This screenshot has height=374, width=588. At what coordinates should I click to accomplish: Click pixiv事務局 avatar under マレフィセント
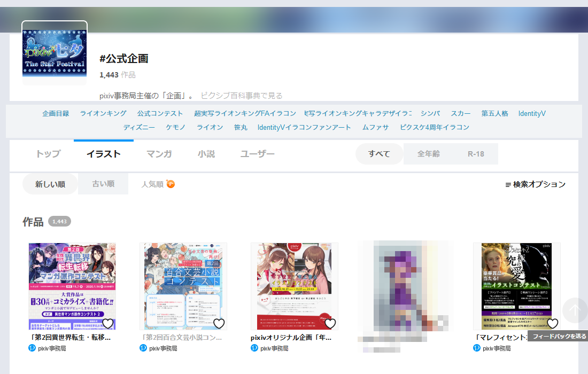tap(477, 348)
